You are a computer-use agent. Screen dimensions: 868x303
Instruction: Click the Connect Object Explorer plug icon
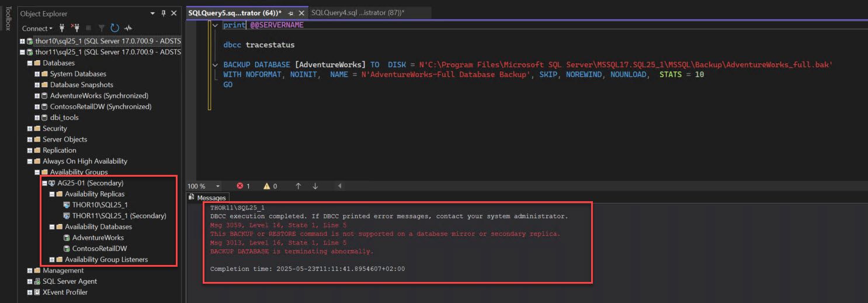tap(63, 27)
